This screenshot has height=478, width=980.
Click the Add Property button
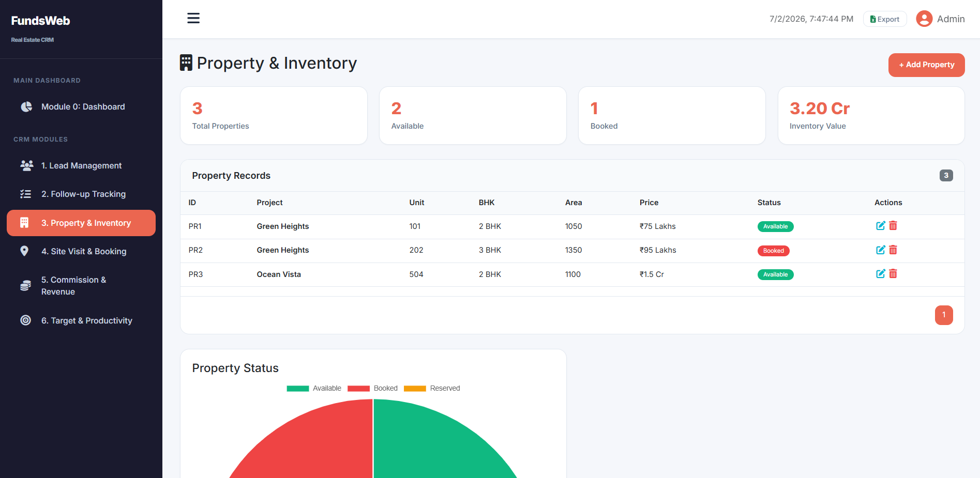pyautogui.click(x=926, y=65)
